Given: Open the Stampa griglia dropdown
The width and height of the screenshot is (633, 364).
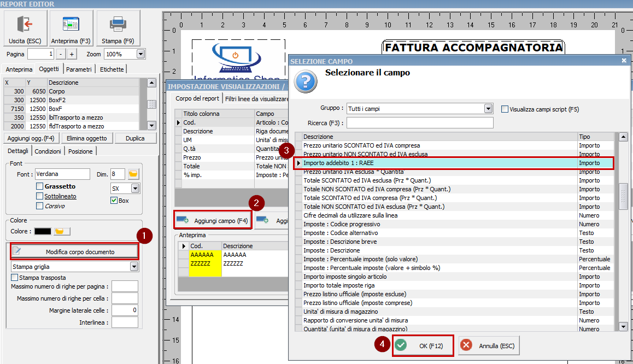Looking at the screenshot, I should [134, 266].
